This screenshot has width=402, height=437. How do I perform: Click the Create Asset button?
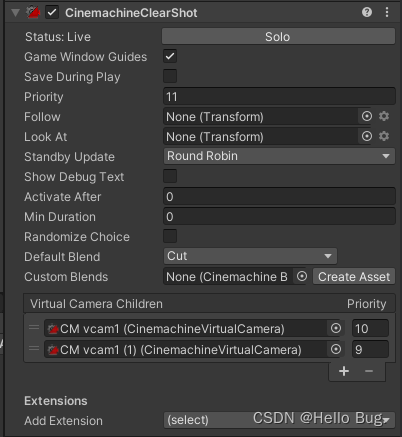354,277
